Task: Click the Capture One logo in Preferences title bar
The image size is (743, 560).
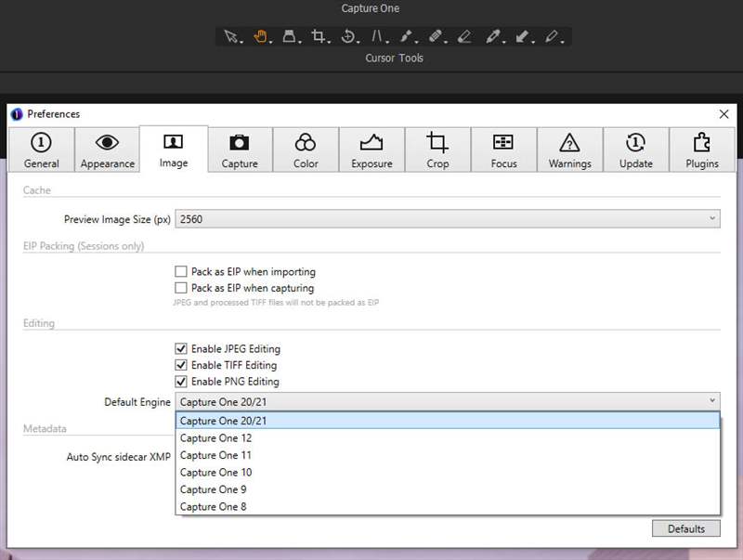Action: 17,114
